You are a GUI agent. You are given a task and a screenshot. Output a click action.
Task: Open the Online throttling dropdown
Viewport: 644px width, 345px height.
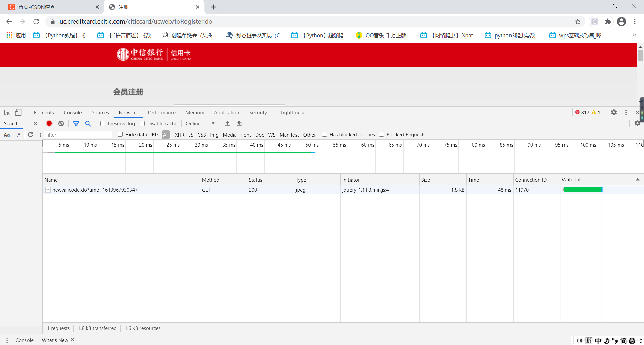(200, 124)
